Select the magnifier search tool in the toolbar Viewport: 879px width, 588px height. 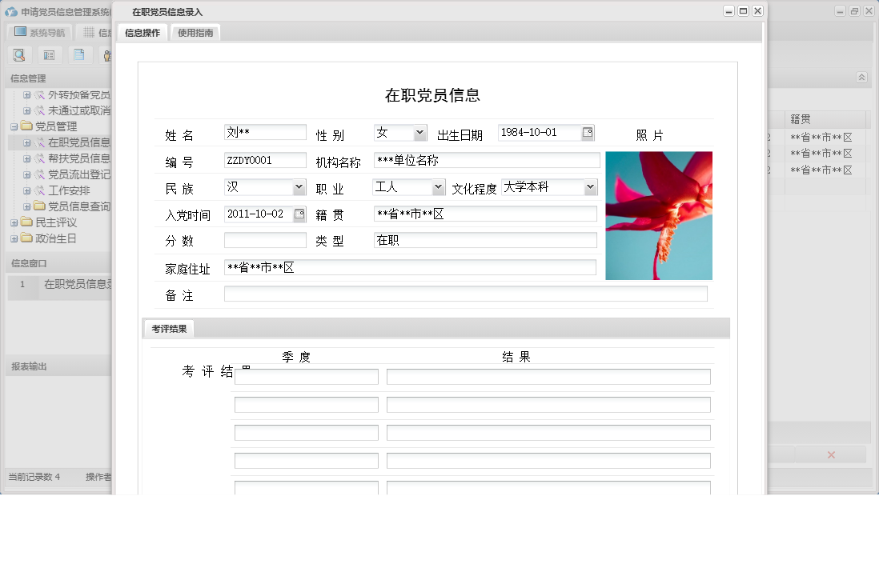[x=18, y=54]
